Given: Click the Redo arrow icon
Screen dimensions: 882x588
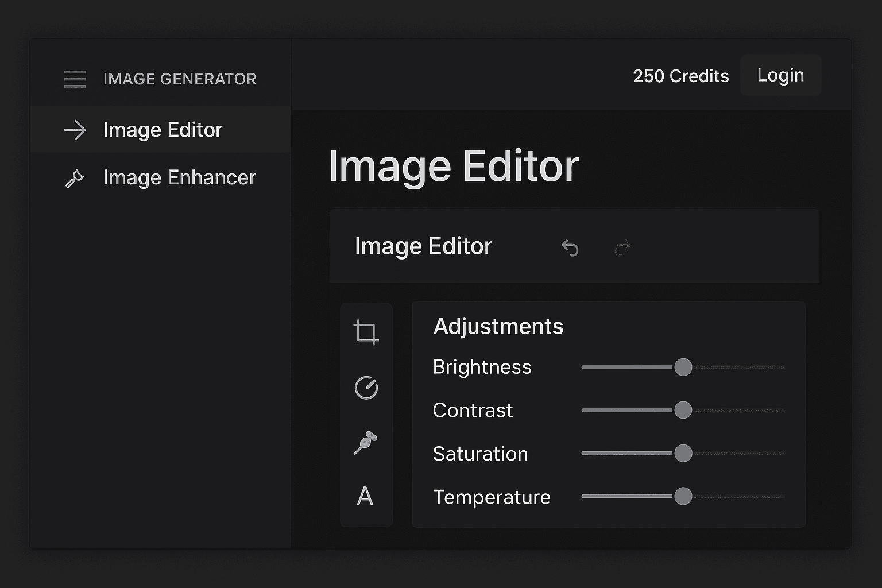Looking at the screenshot, I should pos(622,246).
